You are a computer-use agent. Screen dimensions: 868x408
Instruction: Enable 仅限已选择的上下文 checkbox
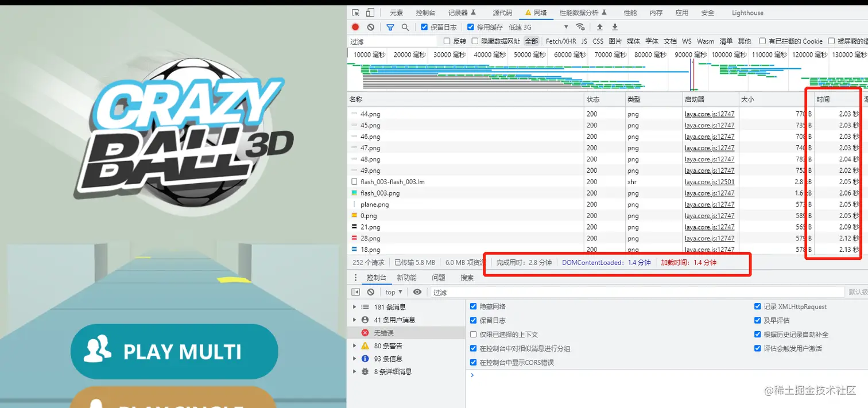coord(474,335)
